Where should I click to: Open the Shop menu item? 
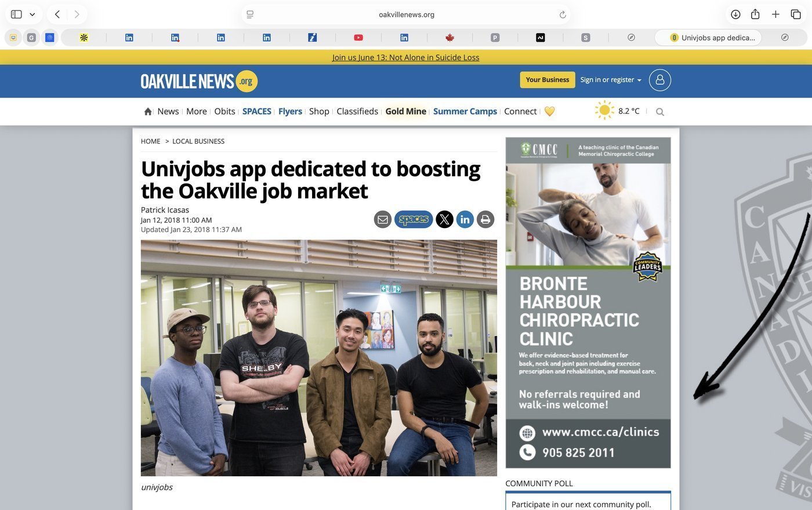click(x=319, y=111)
